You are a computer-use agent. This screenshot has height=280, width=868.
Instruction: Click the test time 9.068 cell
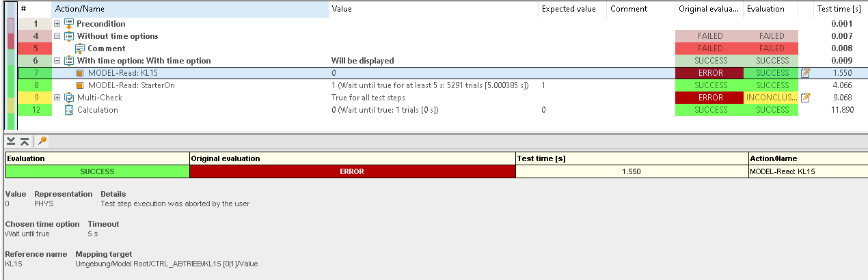point(842,98)
